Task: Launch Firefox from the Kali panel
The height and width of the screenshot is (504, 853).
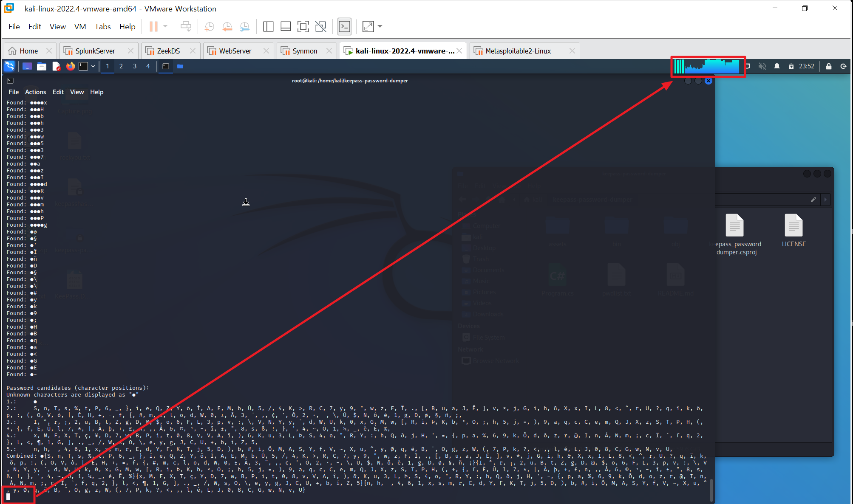Action: (71, 66)
